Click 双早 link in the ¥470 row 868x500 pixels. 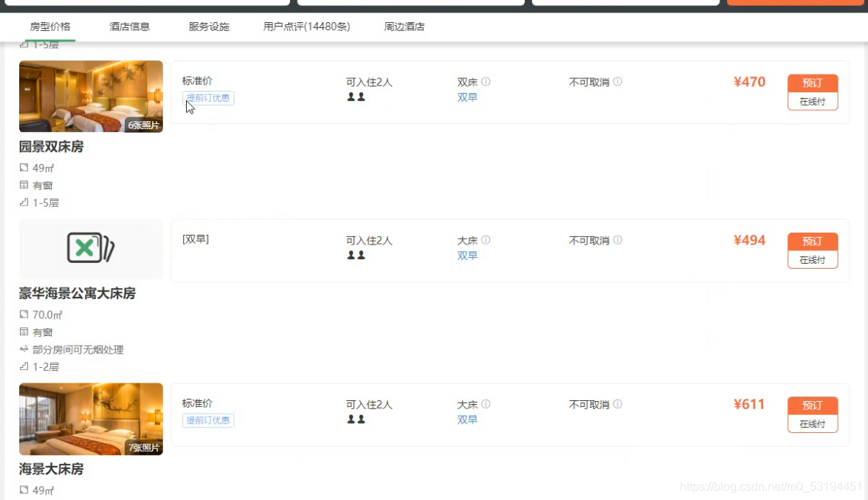point(467,97)
